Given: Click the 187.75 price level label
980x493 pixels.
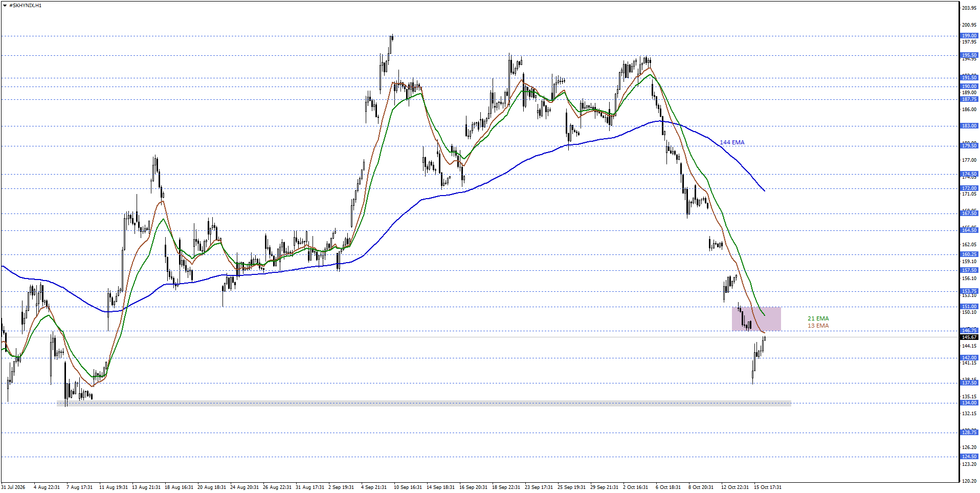Looking at the screenshot, I should click(969, 99).
